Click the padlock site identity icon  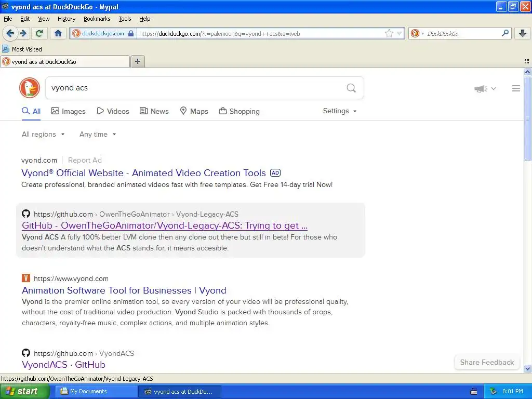tap(131, 33)
